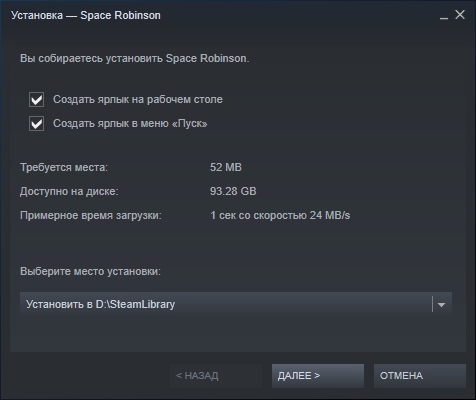The image size is (476, 400).
Task: Click the 'Создать ярлык на рабочем столе' label
Action: pyautogui.click(x=138, y=99)
